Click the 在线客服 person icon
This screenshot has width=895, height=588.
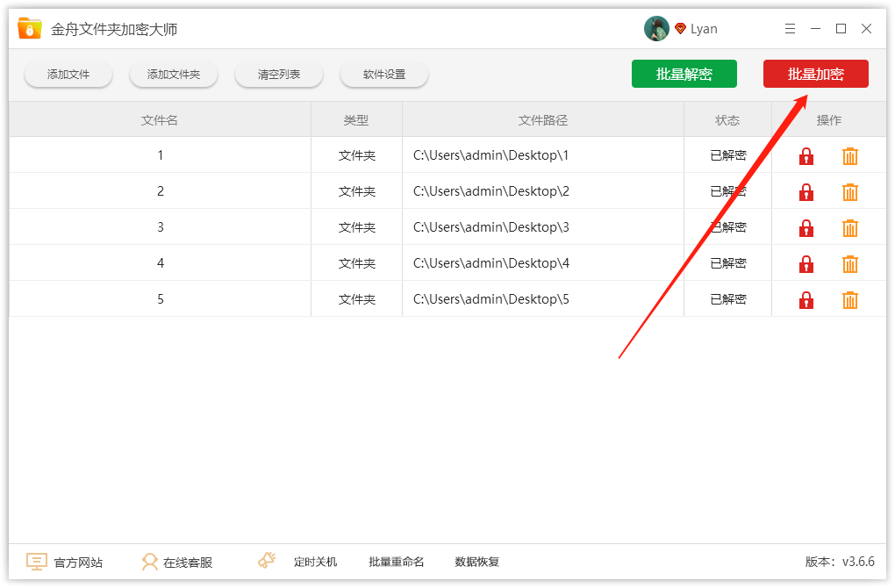point(149,562)
